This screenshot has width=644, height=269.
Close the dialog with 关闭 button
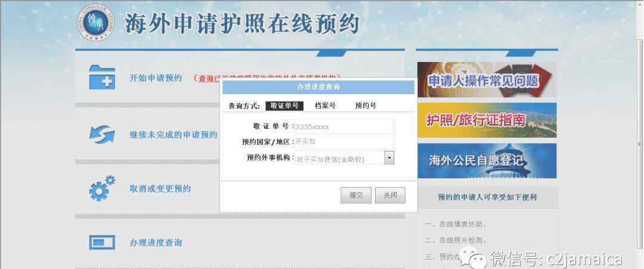tap(390, 196)
